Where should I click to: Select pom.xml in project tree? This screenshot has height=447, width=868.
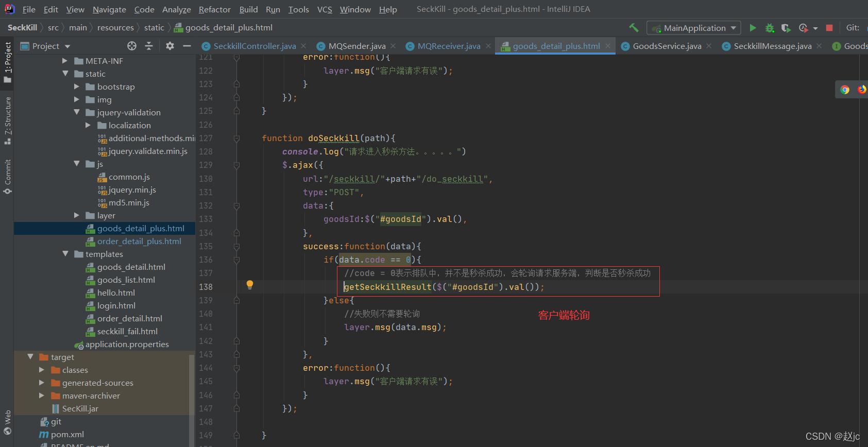pos(67,434)
